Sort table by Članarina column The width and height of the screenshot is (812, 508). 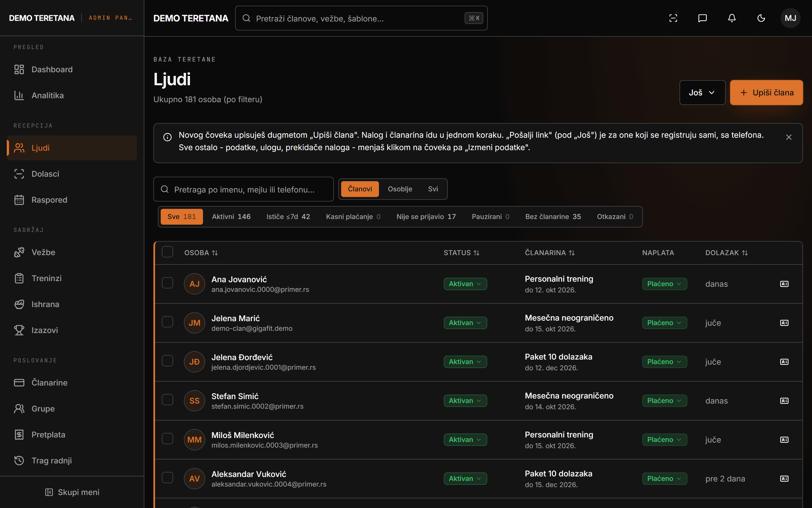550,253
